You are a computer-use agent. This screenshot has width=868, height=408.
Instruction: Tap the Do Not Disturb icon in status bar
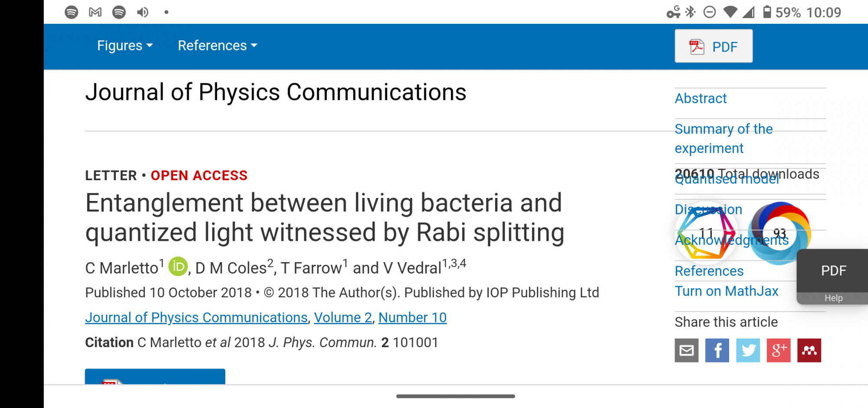tap(710, 12)
